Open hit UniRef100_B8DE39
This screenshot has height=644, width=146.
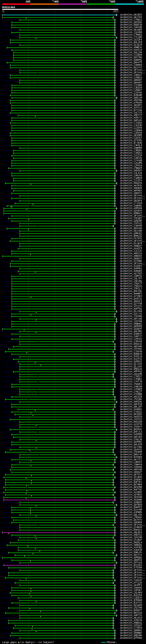pyautogui.click(x=131, y=25)
